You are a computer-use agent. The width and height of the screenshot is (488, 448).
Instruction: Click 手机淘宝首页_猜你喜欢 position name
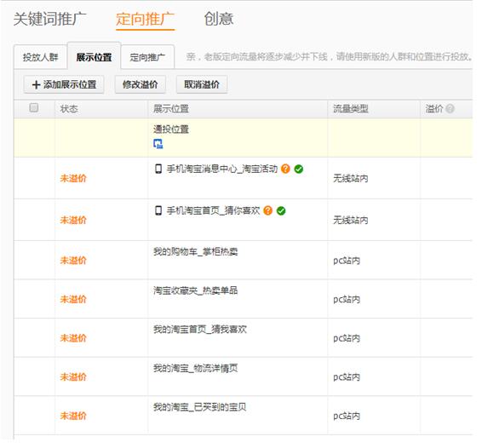(213, 210)
